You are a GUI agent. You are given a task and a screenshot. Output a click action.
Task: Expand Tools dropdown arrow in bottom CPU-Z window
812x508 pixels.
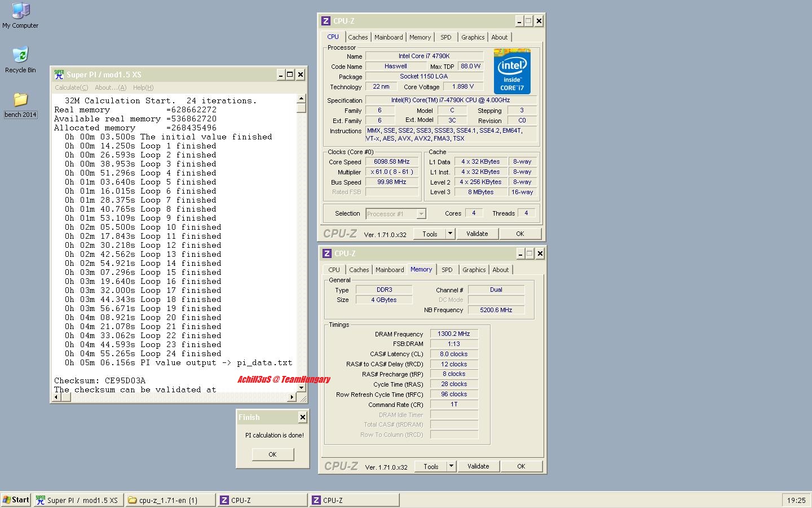click(x=451, y=466)
